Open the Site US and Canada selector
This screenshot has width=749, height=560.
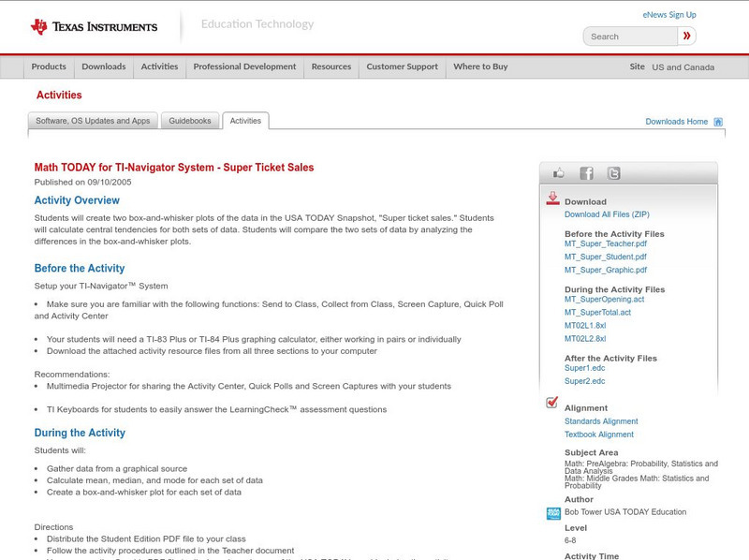[671, 66]
